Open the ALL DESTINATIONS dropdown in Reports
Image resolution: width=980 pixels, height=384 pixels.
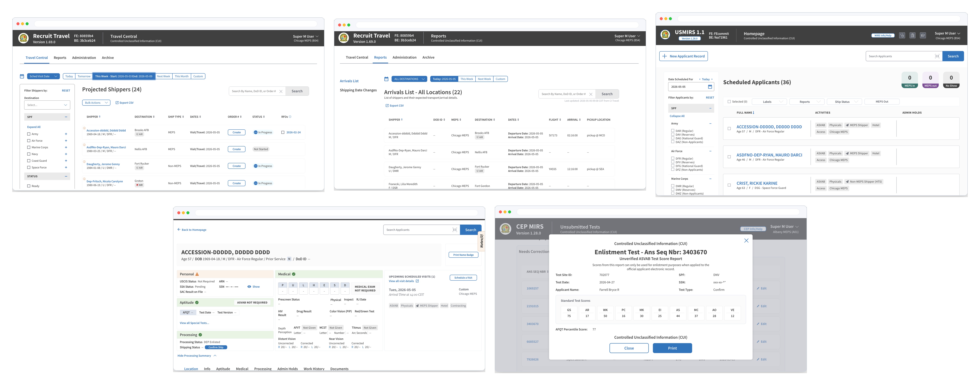[409, 79]
